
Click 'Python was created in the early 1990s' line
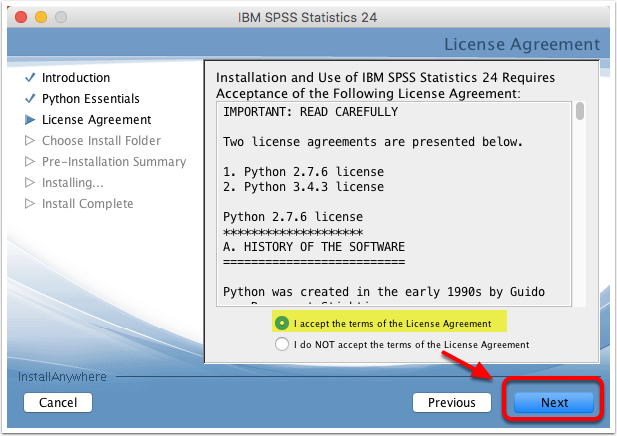pos(384,292)
